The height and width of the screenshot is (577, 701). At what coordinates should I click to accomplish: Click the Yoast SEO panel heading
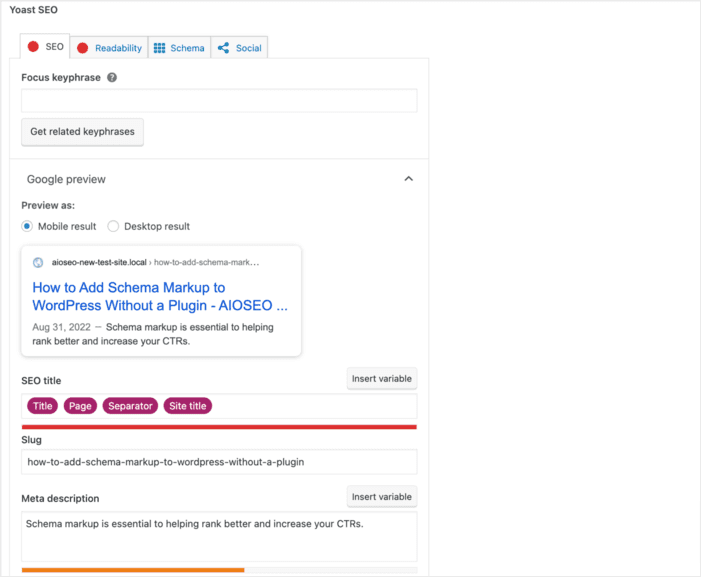(x=34, y=10)
